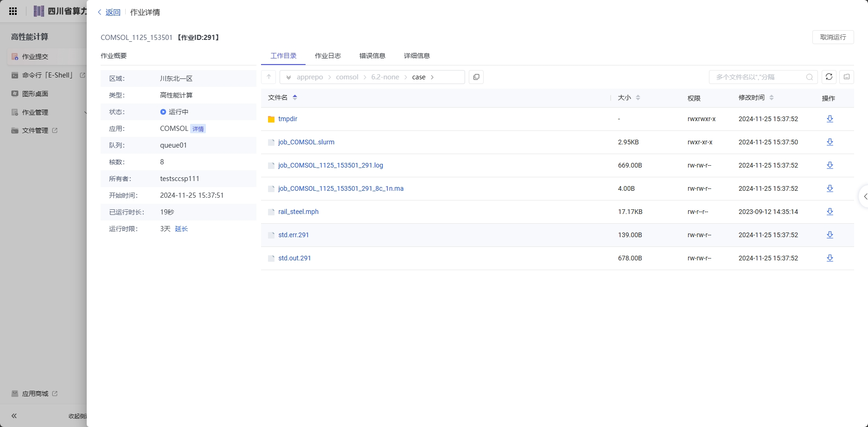Open the tmpdir folder link

pyautogui.click(x=288, y=119)
